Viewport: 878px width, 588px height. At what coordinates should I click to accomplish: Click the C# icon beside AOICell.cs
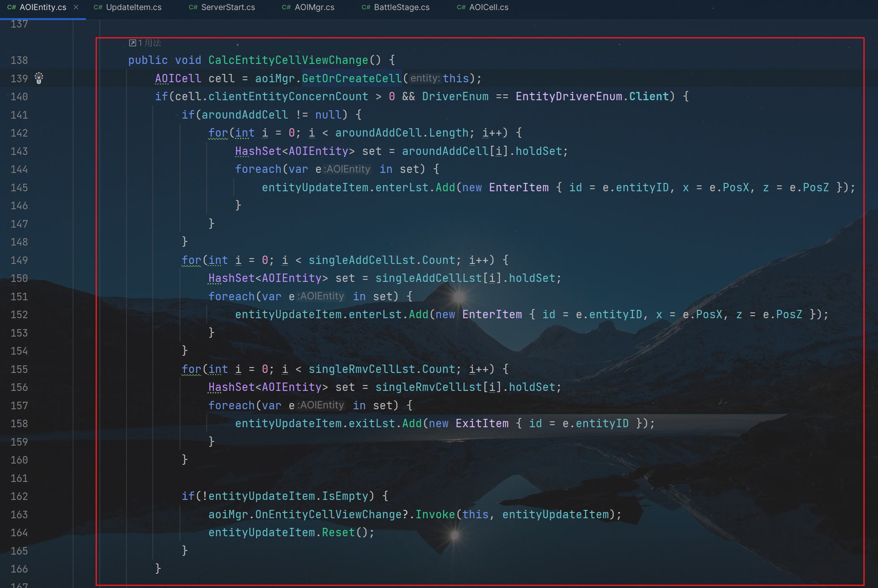[461, 8]
